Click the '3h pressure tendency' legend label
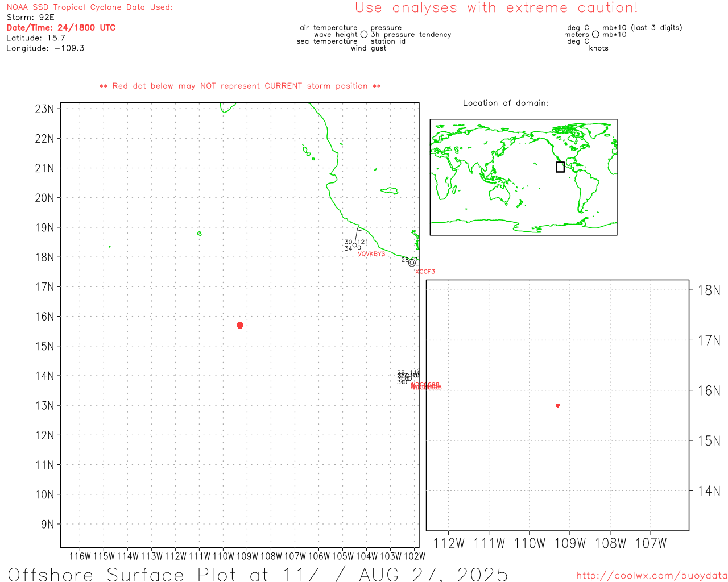This screenshot has height=582, width=728. (411, 35)
